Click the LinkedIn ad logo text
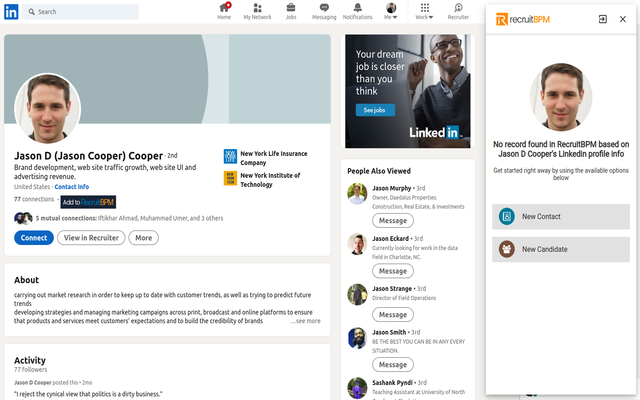The width and height of the screenshot is (640, 400). pos(436,132)
